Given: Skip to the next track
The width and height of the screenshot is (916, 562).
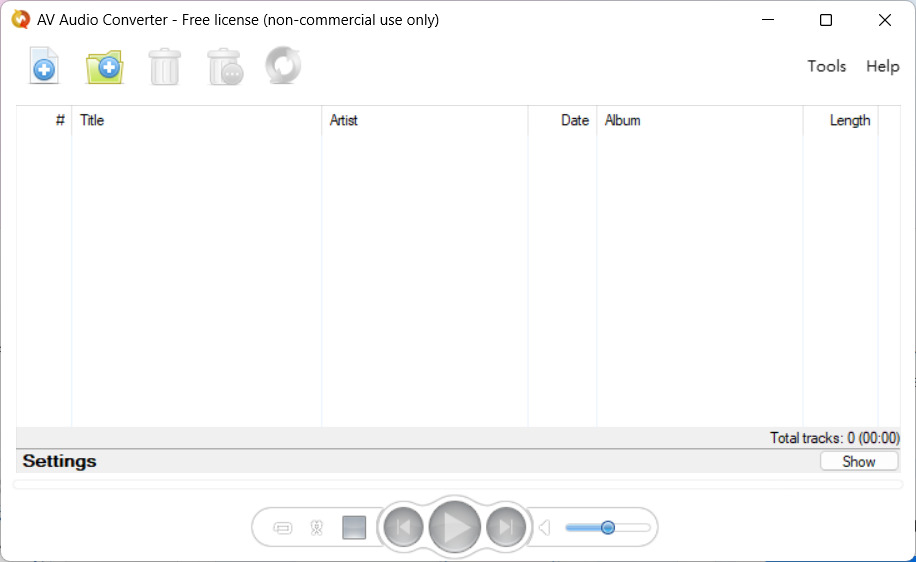Looking at the screenshot, I should coord(506,527).
